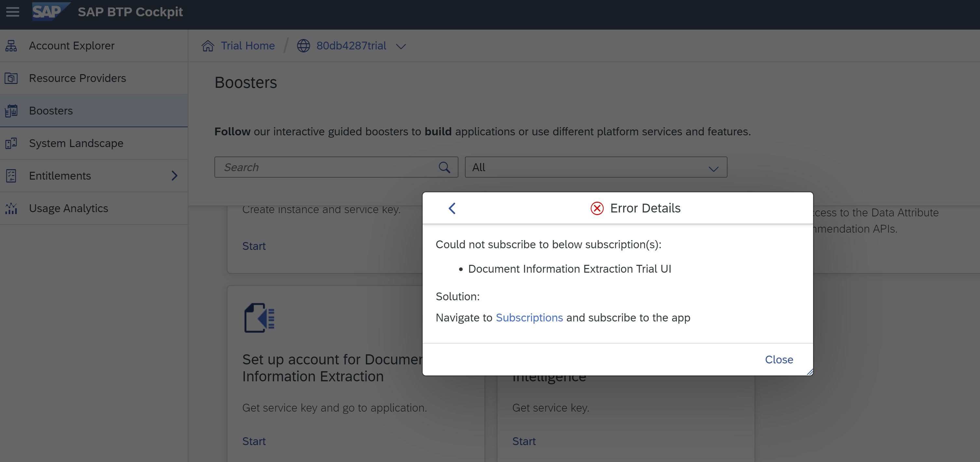Image resolution: width=980 pixels, height=462 pixels.
Task: Click the back arrow in Error Details dialog
Action: pyautogui.click(x=452, y=208)
